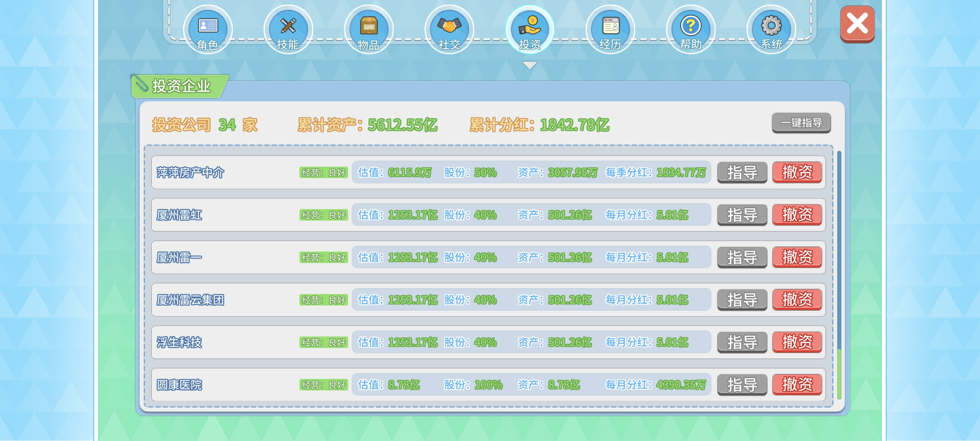Withdraw investment from 厦州雷一
980x441 pixels.
point(797,258)
